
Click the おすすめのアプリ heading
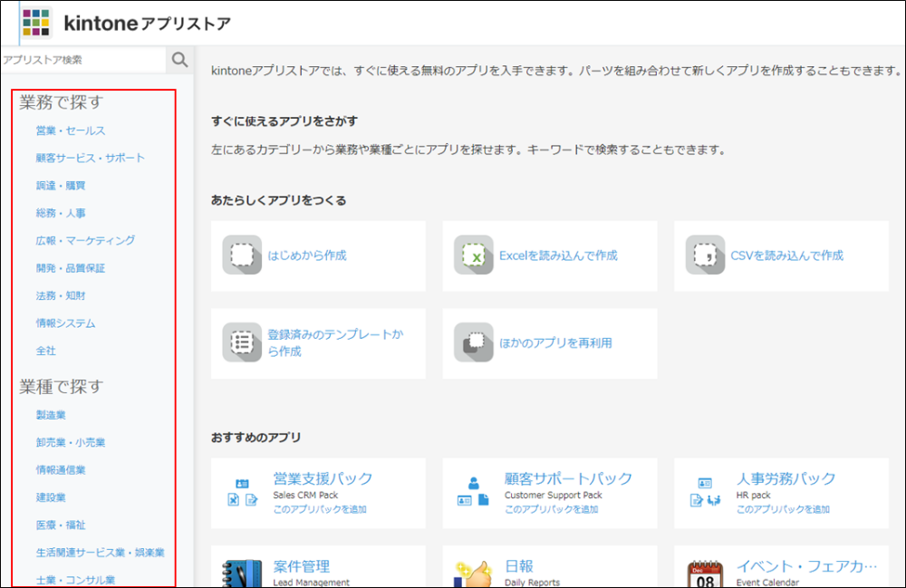tap(256, 438)
